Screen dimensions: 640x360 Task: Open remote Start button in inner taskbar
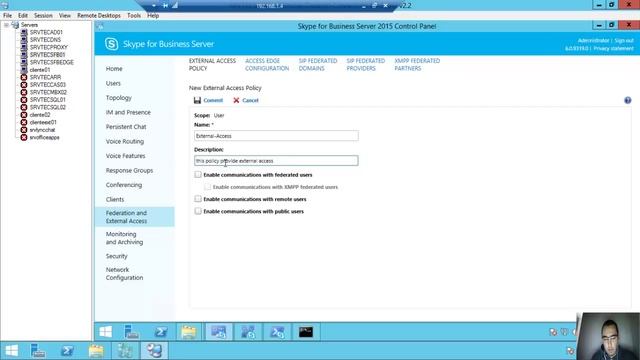point(106,331)
